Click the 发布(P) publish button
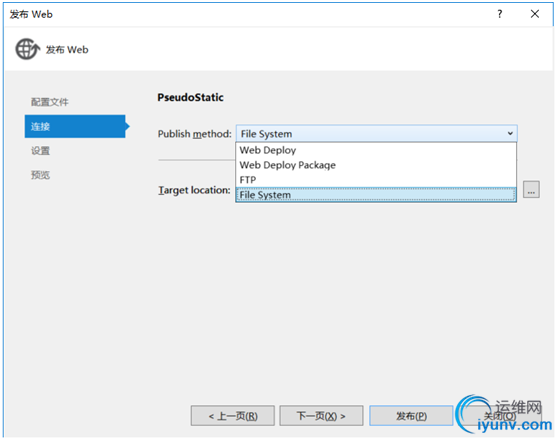 tap(411, 415)
